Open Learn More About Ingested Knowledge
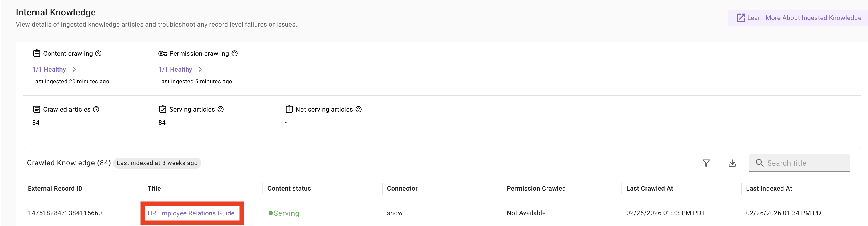 pyautogui.click(x=799, y=18)
